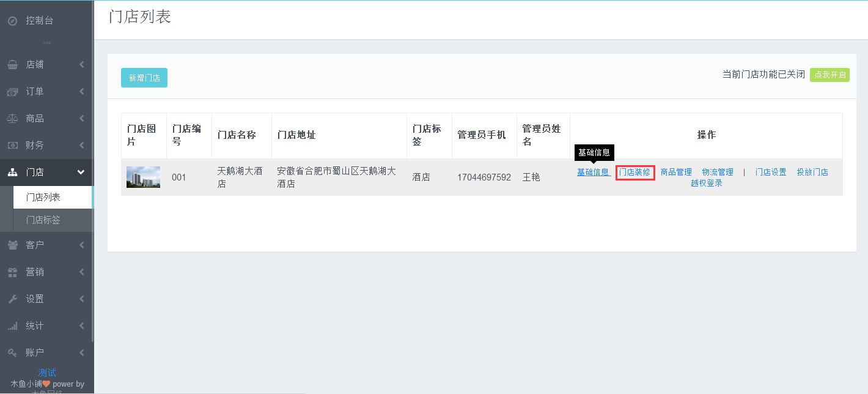868x394 pixels.
Task: Click the group icon beside 客户
Action: 12,245
